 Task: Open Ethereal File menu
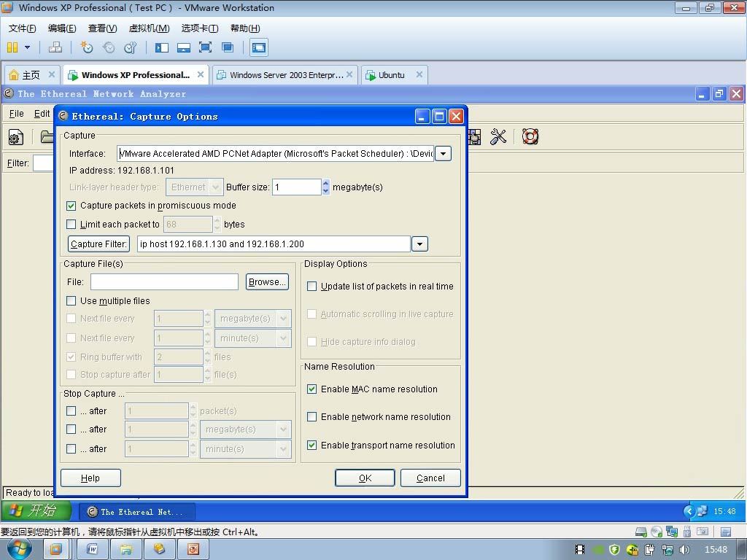tap(16, 113)
